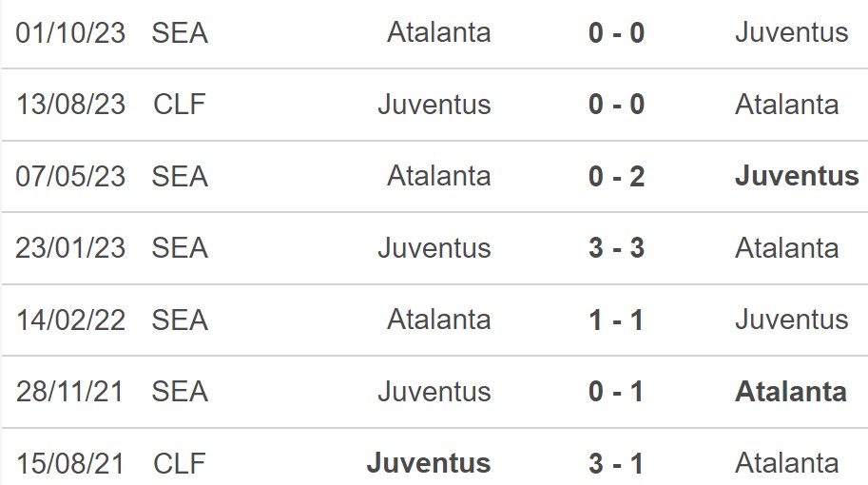Select Atalanta in the 23/01/23 row

pyautogui.click(x=786, y=247)
